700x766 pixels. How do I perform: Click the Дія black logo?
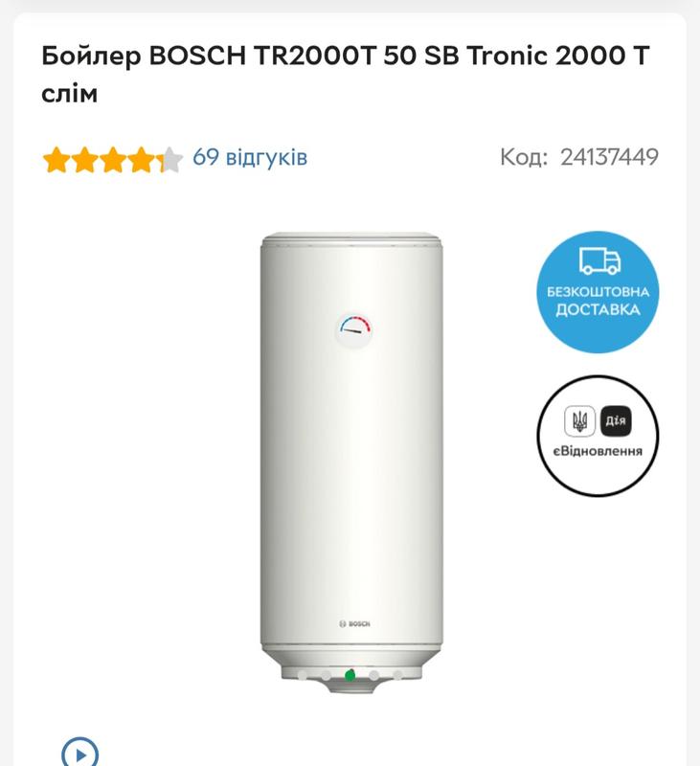(616, 420)
